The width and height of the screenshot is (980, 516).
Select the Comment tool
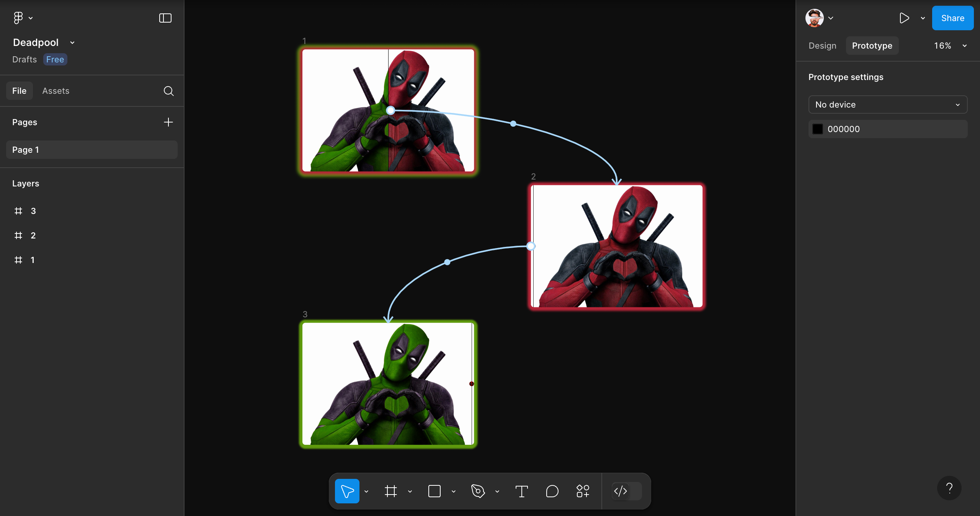pyautogui.click(x=552, y=491)
